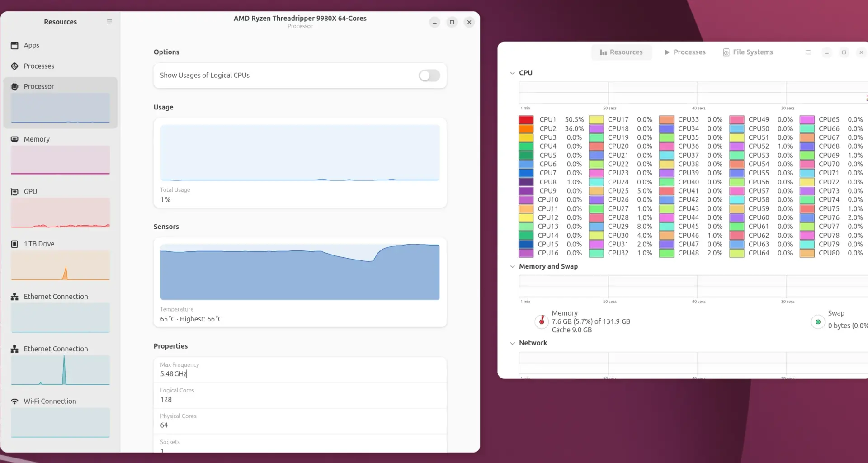Click the CPU33 color swatch

(666, 120)
